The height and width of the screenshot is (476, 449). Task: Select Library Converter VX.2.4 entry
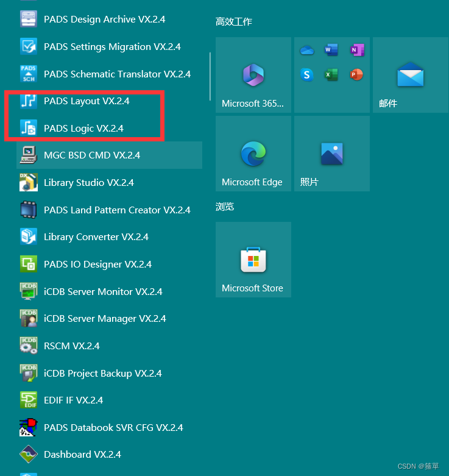(x=96, y=237)
